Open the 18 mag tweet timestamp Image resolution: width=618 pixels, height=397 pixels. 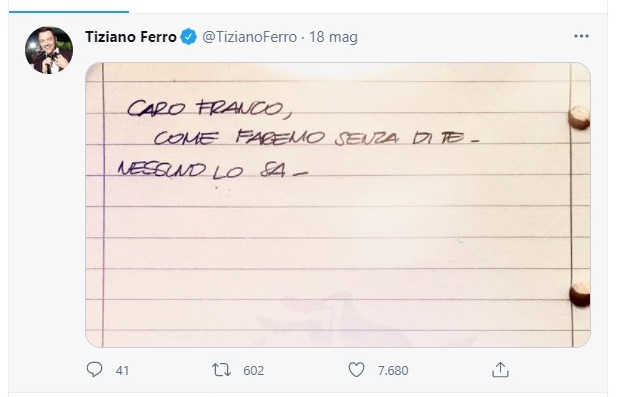click(x=333, y=37)
